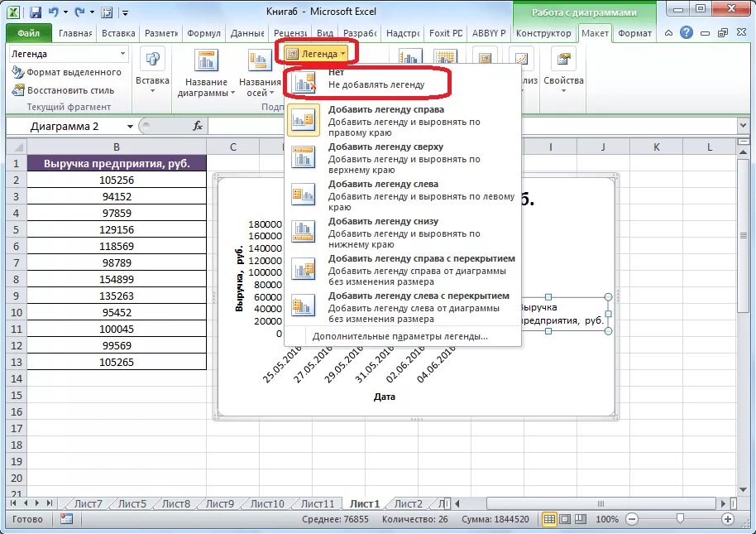
Task: Select cell with value 100045
Action: (x=117, y=329)
